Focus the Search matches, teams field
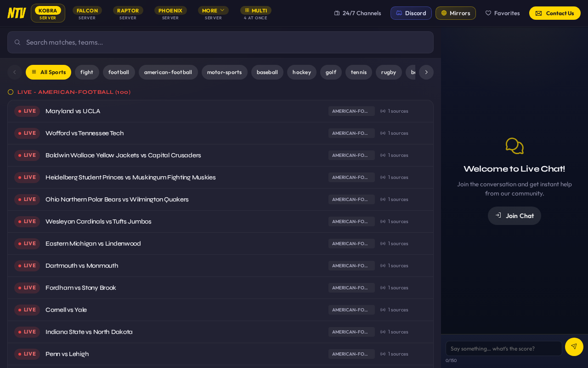The height and width of the screenshot is (368, 588). 220,42
